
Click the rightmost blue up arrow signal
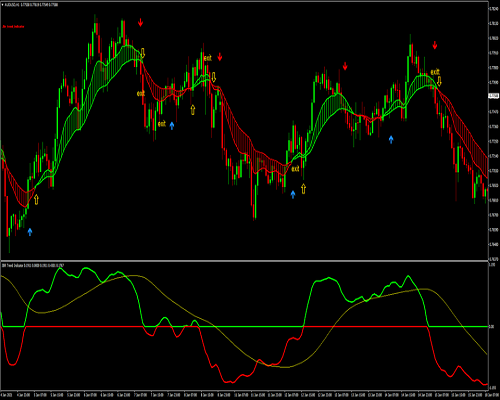391,139
